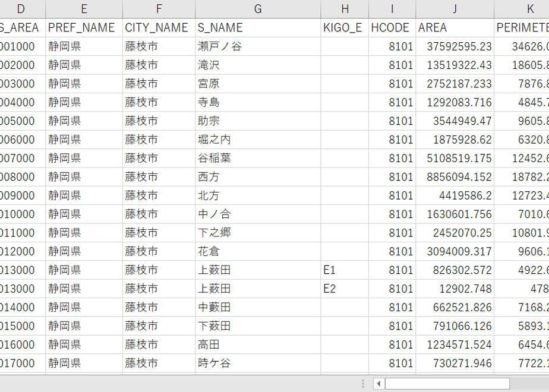The width and height of the screenshot is (549, 392).
Task: Click the KIGO_E header cell
Action: 345,28
